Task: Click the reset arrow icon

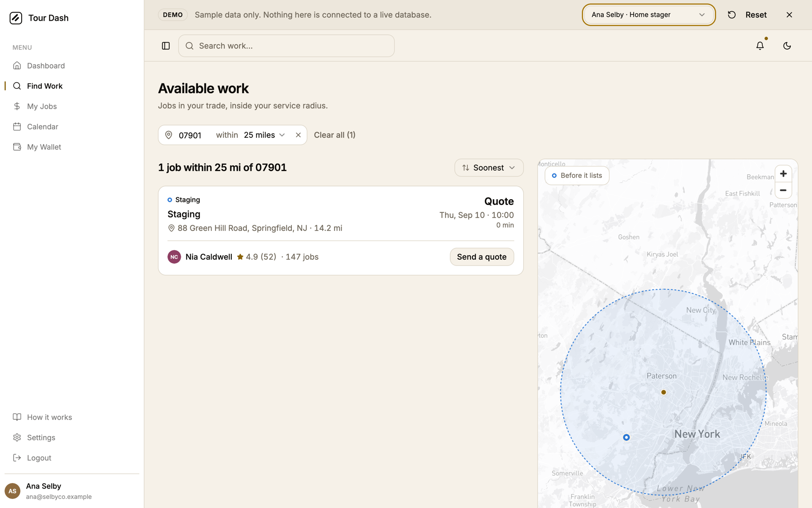Action: tap(732, 15)
